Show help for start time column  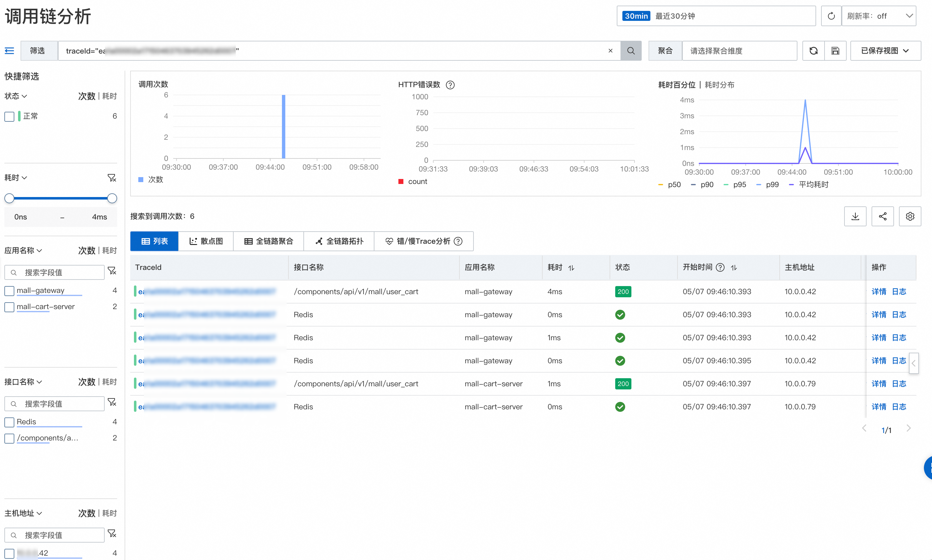click(720, 267)
